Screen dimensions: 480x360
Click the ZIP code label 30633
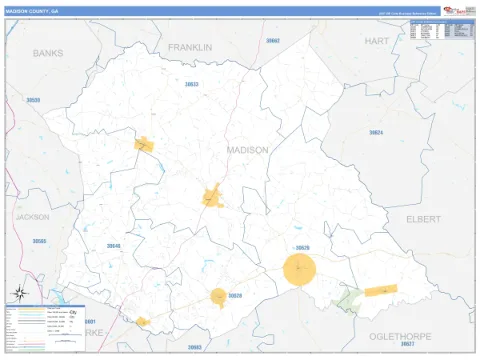(192, 84)
